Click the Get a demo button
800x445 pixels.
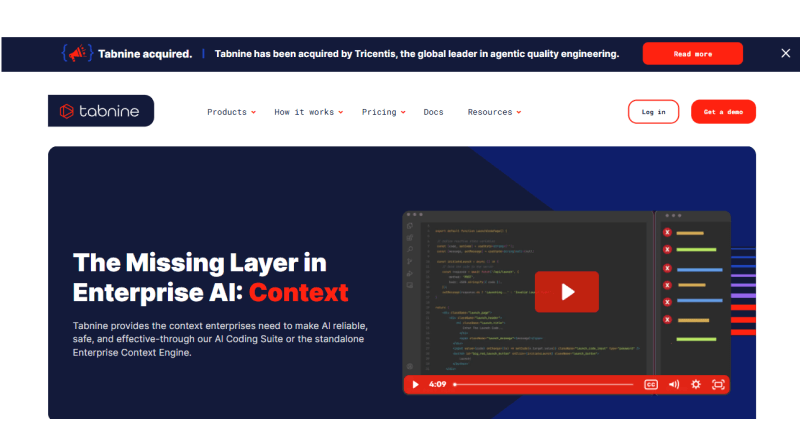click(723, 112)
